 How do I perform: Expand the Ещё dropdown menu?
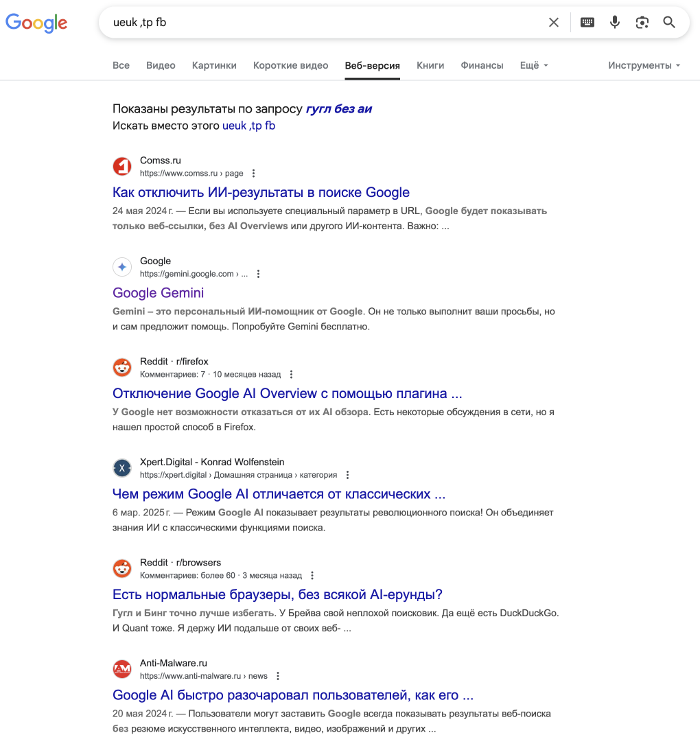533,66
